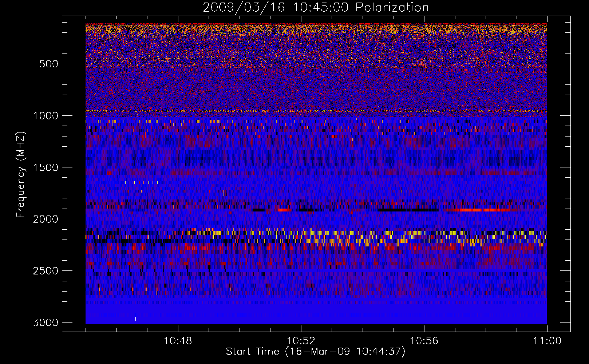The image size is (589, 364).
Task: Click the 10:56 time tick label
Action: point(424,341)
